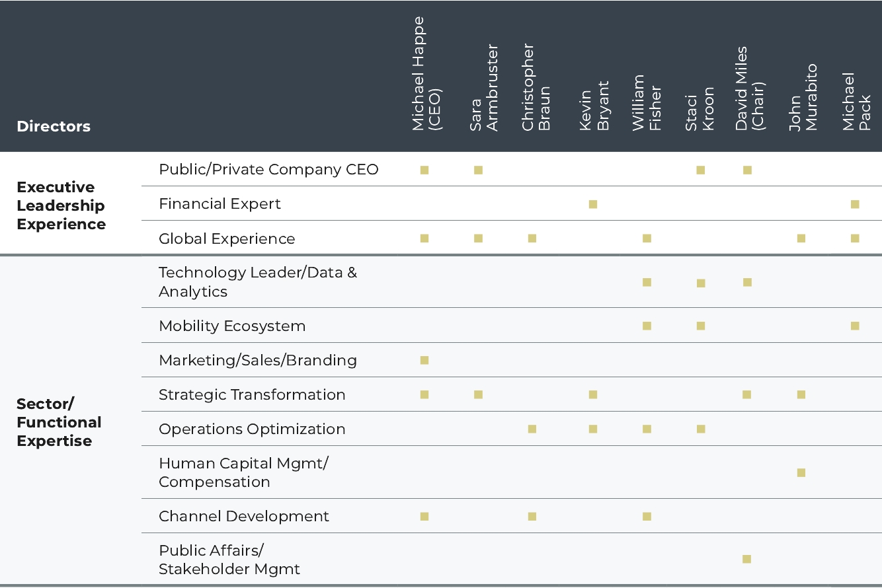This screenshot has height=588, width=882.
Task: Select Kevin Bryant's Financial Expert marker
Action: click(593, 204)
